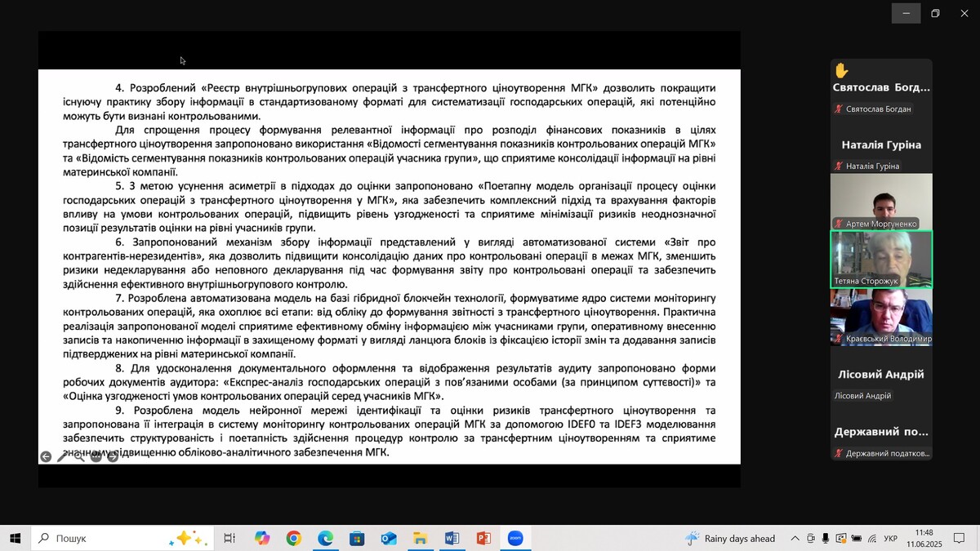The width and height of the screenshot is (980, 551).
Task: Go to previous slide arrow in presentation
Action: [x=46, y=456]
